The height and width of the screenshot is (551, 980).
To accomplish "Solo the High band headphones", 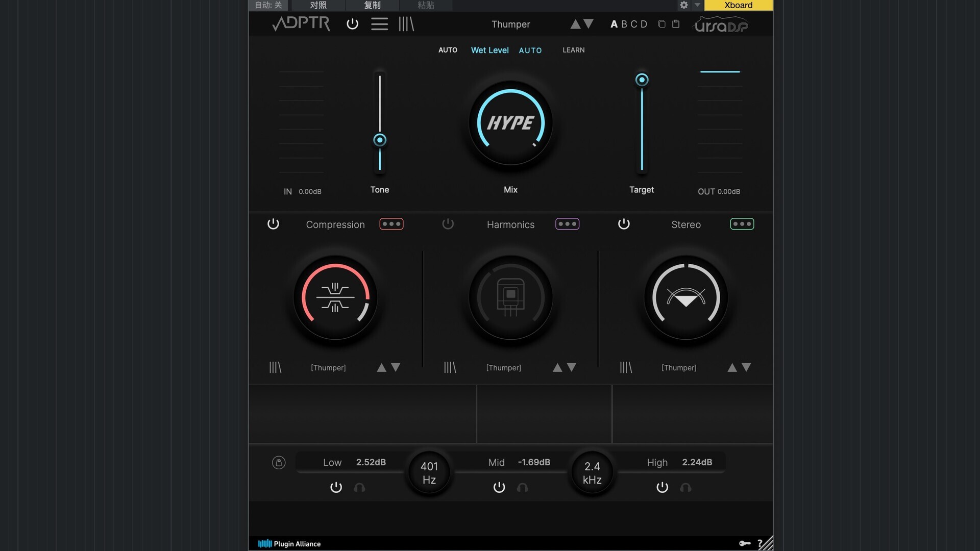I will [x=685, y=488].
